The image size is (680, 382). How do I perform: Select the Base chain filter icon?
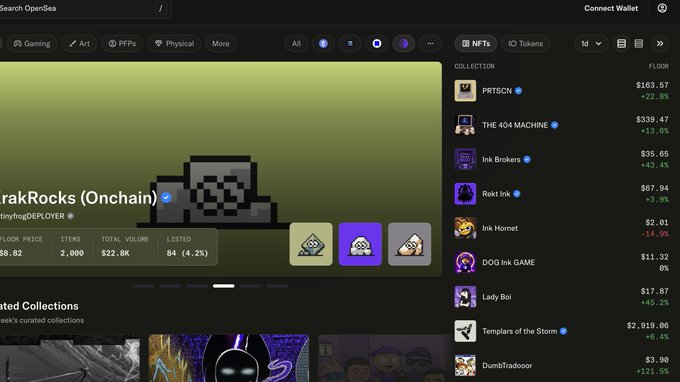[x=377, y=43]
